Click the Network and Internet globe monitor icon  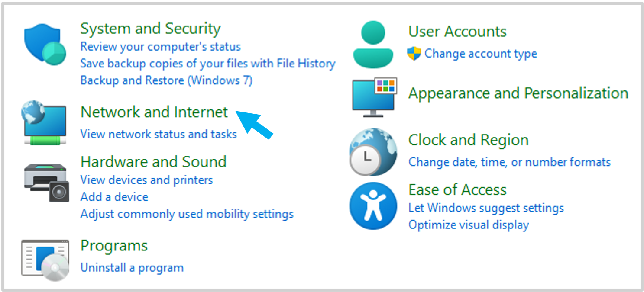[x=44, y=122]
